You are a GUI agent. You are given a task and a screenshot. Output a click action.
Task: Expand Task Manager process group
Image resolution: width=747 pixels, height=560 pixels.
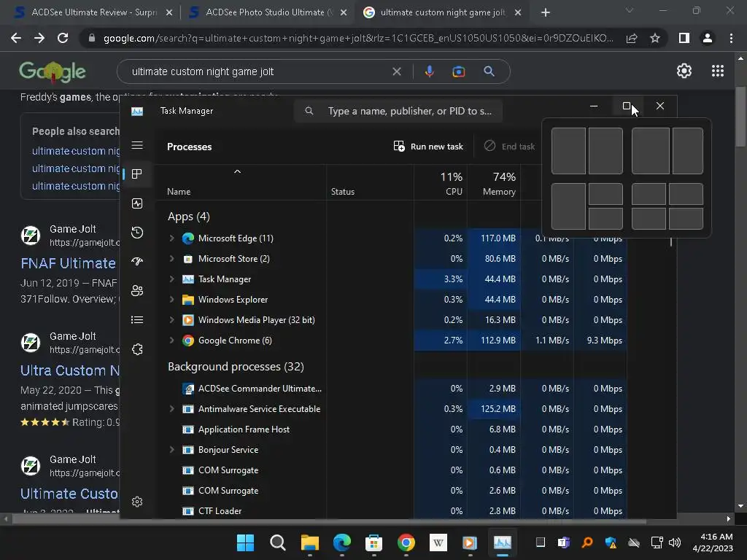tap(172, 279)
